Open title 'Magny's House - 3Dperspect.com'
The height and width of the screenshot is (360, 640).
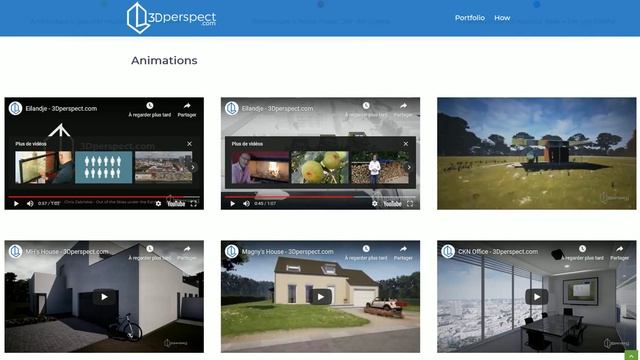[x=287, y=251]
